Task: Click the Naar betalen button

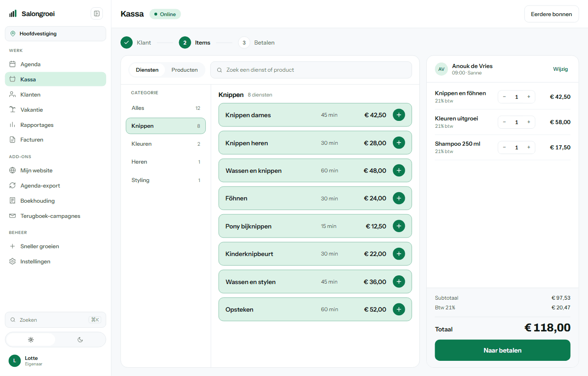Action: pos(503,350)
